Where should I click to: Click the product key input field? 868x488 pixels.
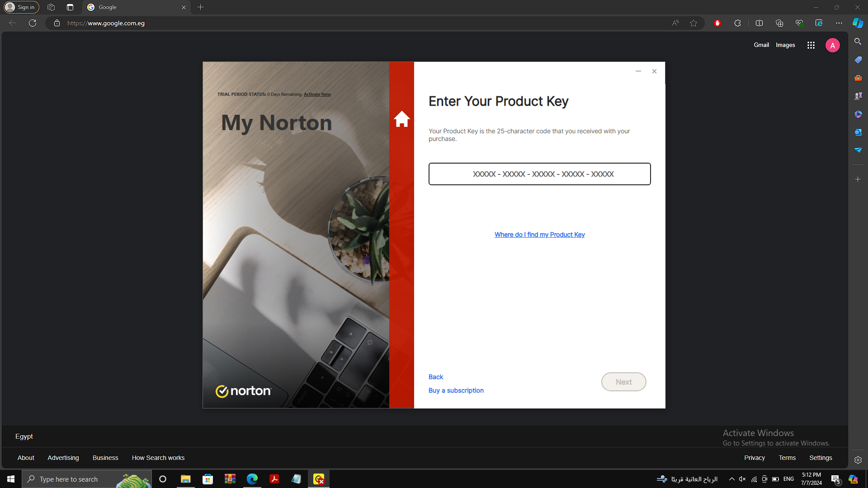pyautogui.click(x=539, y=174)
